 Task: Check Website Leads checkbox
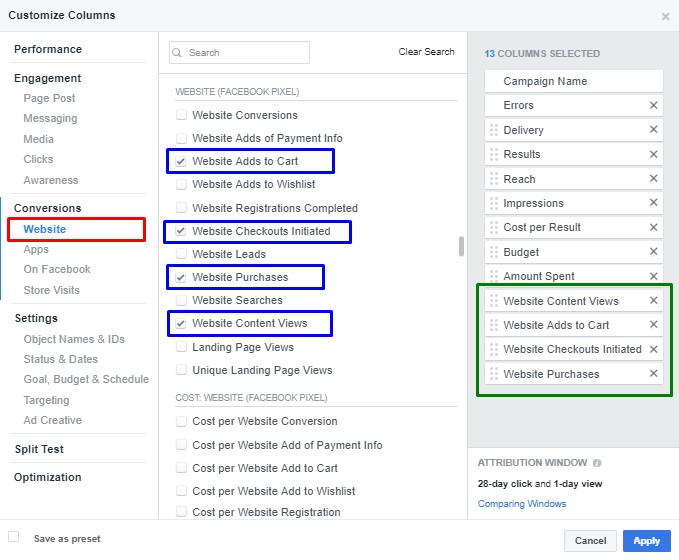tap(181, 254)
